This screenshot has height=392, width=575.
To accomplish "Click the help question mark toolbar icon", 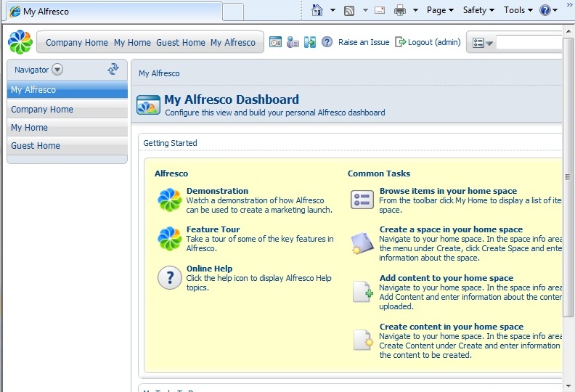I will [x=327, y=42].
